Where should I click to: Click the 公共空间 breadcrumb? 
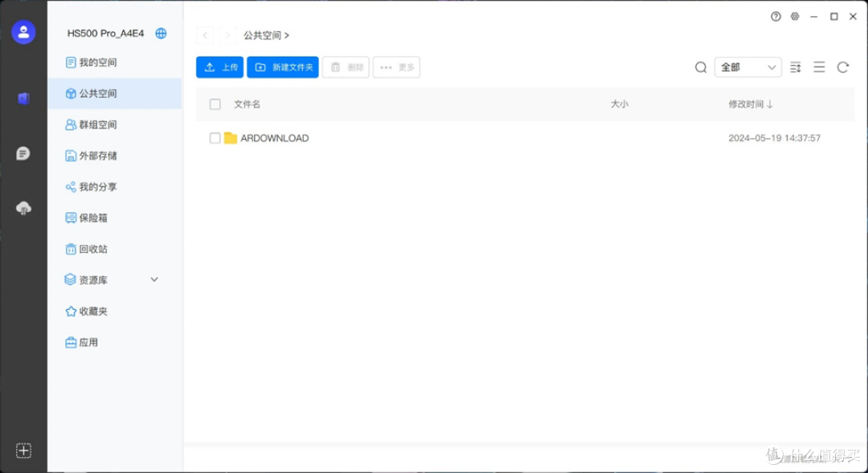(x=263, y=35)
